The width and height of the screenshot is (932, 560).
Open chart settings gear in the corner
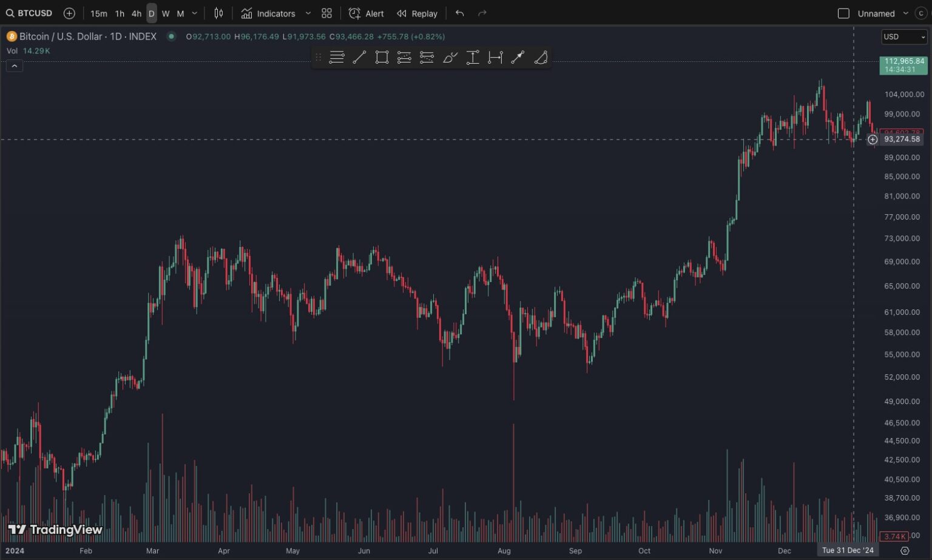click(905, 551)
